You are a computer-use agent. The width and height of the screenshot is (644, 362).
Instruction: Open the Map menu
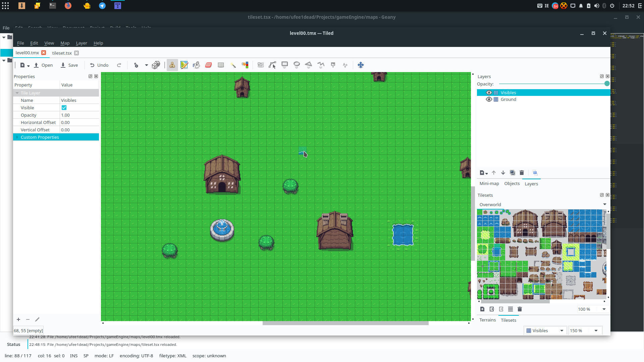click(x=65, y=43)
